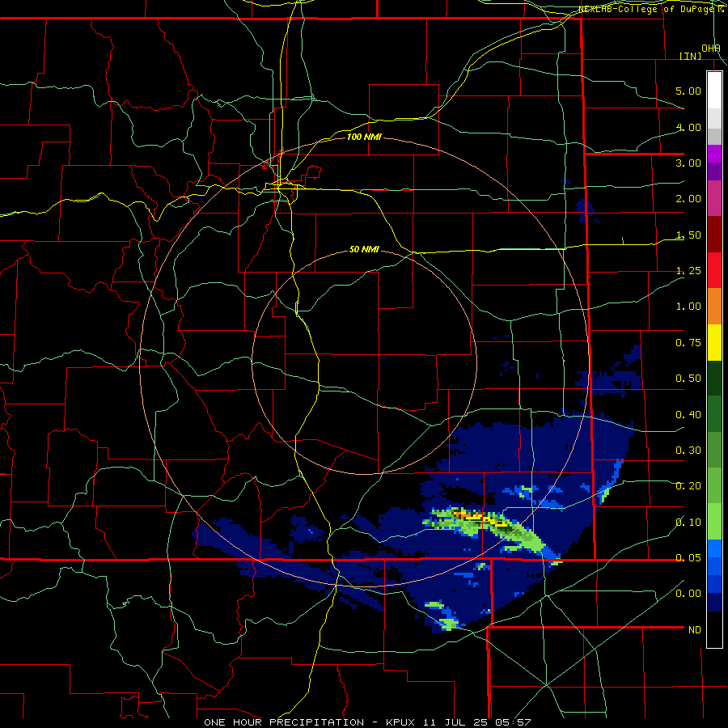Click the "0.10" legend value
Viewport: 728px width, 728px height.
688,523
